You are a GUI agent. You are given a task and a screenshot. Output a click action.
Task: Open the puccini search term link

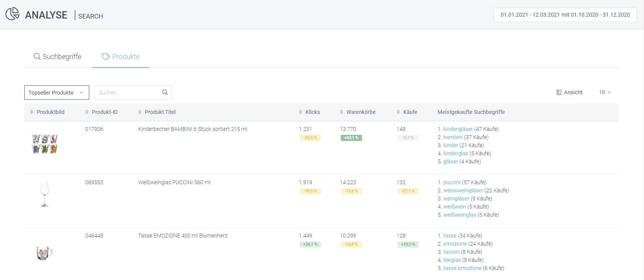(x=452, y=182)
